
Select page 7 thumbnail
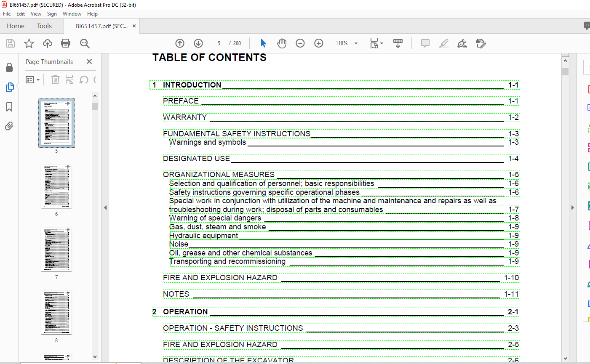[56, 250]
